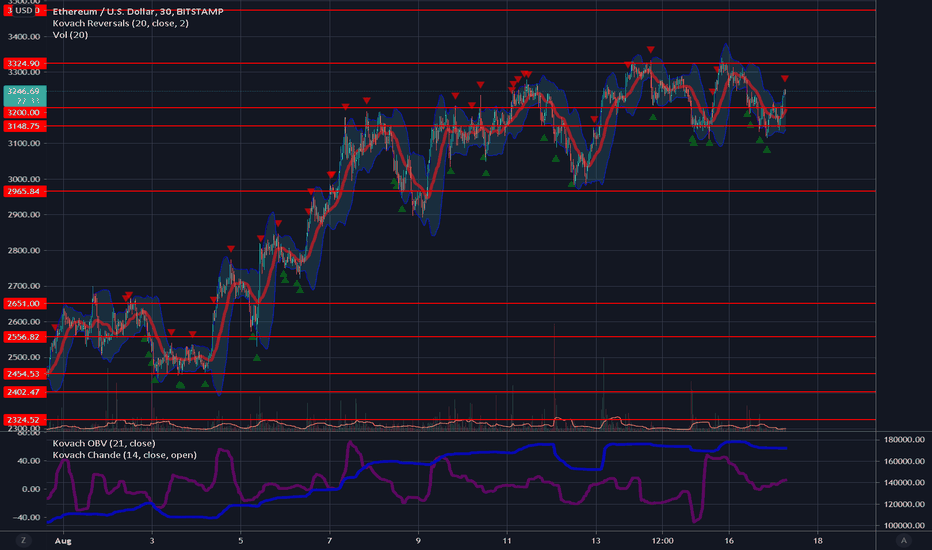Click the 2500.00 price axis value
This screenshot has height=550, width=932.
pyautogui.click(x=24, y=357)
